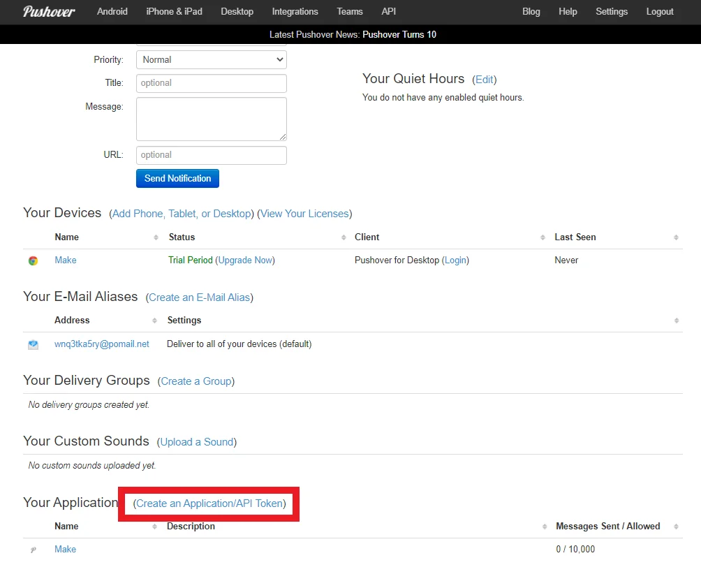Open the Priority dropdown

click(x=212, y=60)
